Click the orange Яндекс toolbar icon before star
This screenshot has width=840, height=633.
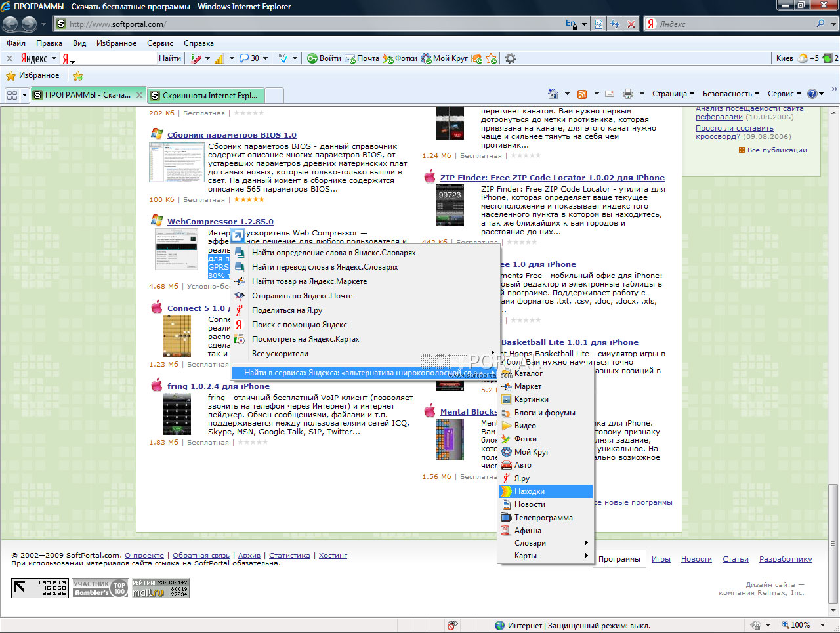pos(476,58)
